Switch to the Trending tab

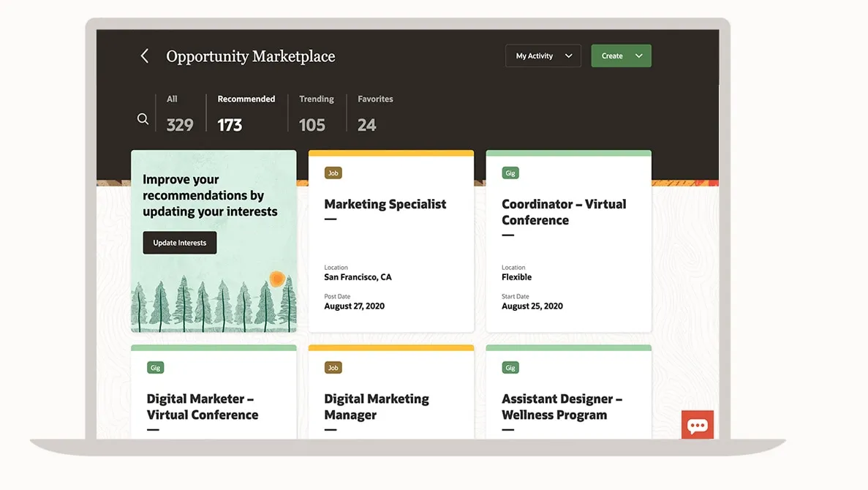316,114
